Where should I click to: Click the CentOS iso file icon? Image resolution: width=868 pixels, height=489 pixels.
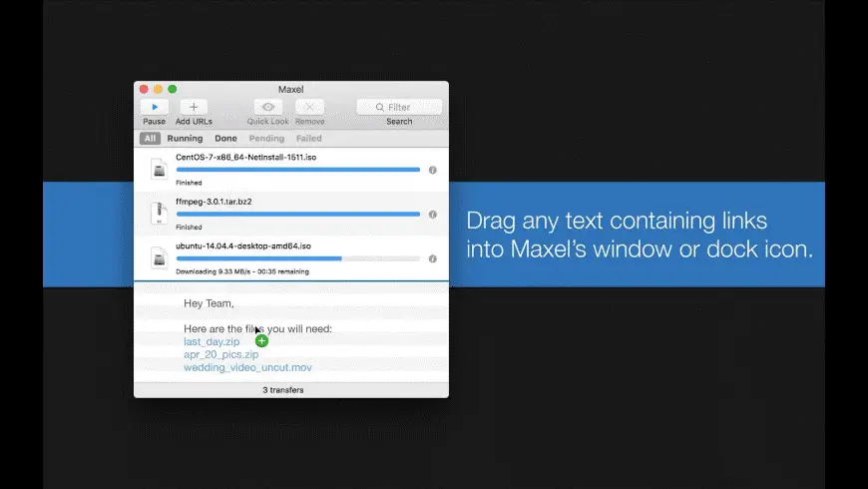pos(159,170)
